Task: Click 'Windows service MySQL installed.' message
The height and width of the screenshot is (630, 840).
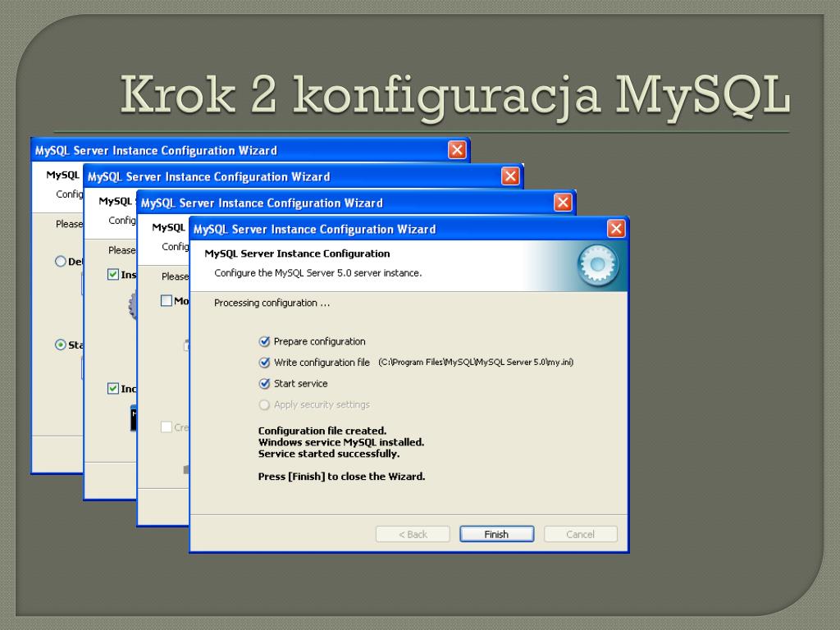Action: pyautogui.click(x=341, y=442)
